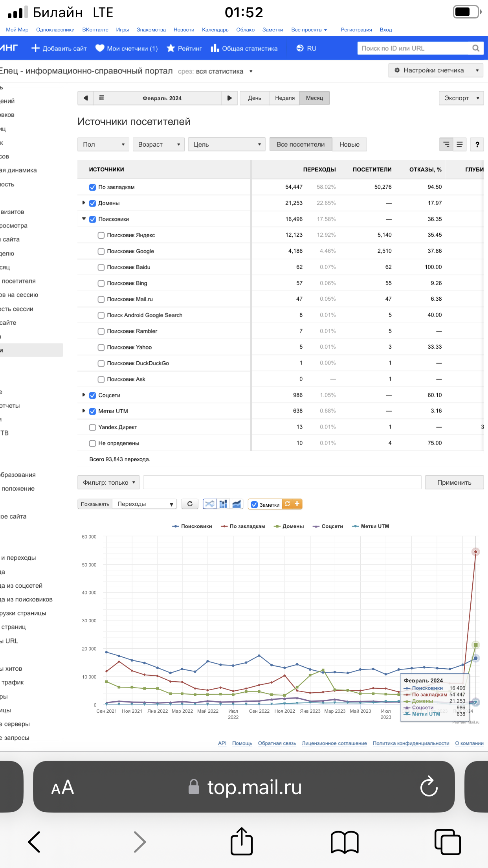Screen dimensions: 488x868
Task: Switch language via RU globe
Action: click(306, 48)
